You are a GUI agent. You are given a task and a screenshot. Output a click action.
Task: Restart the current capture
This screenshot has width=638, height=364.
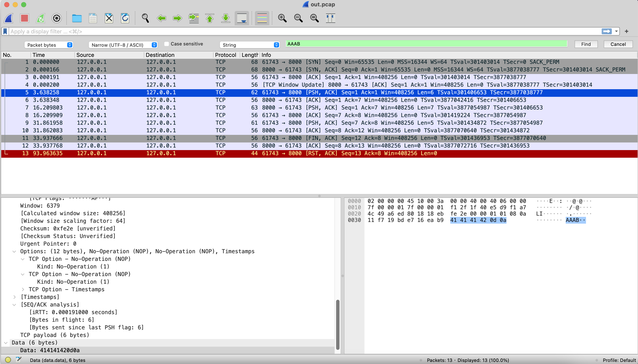pos(41,18)
